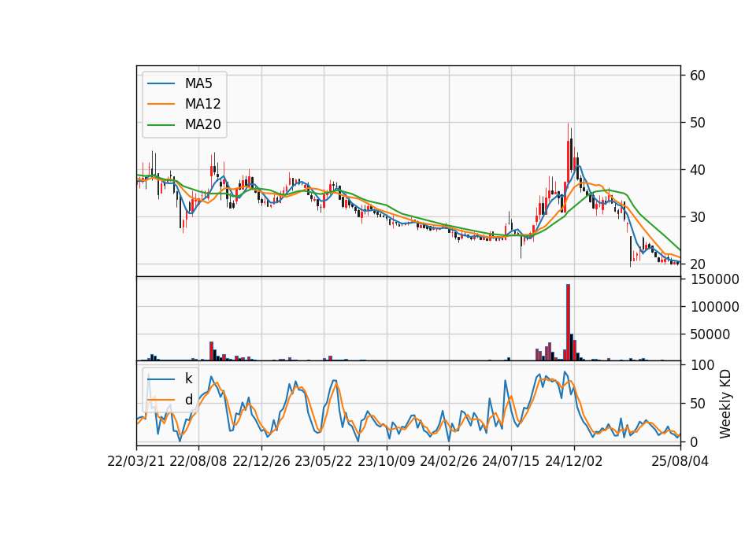
Task: Click the 22/12/26 date tick label
Action: [261, 461]
